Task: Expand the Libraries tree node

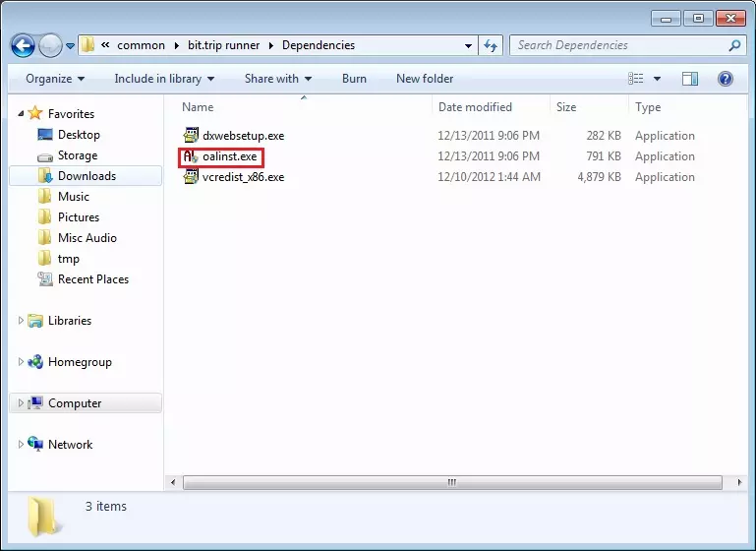Action: (x=21, y=321)
